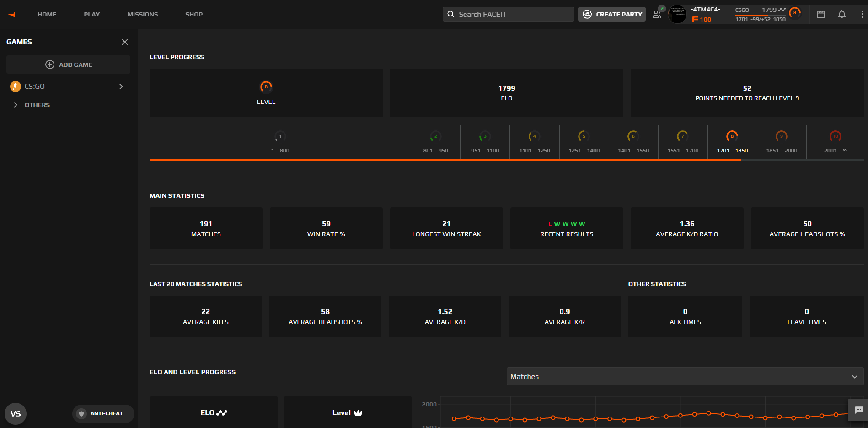This screenshot has width=868, height=428.
Task: Go to the Play menu
Action: pos(91,14)
